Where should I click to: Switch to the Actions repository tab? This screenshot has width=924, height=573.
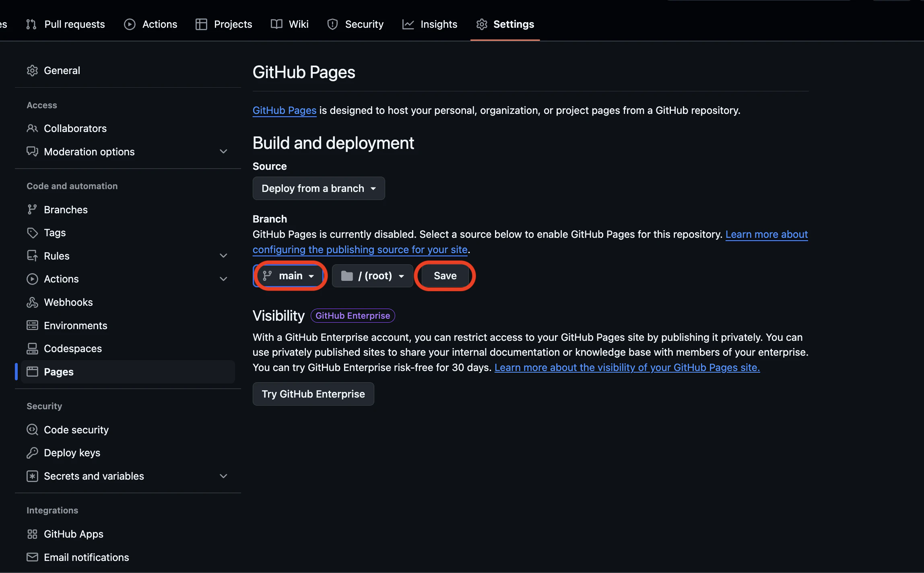pos(150,24)
